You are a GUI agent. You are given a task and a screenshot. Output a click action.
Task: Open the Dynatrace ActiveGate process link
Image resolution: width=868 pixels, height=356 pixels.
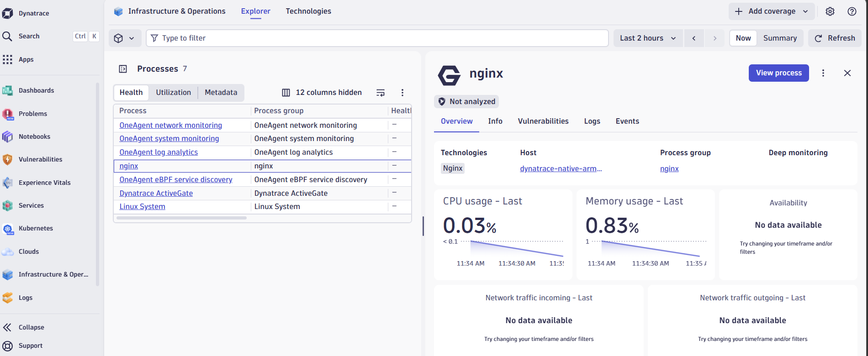click(x=156, y=194)
